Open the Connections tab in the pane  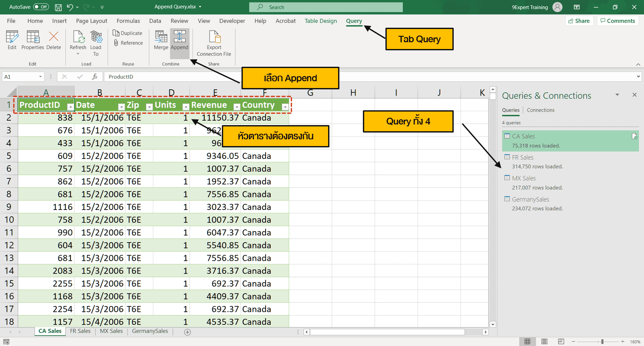click(541, 110)
